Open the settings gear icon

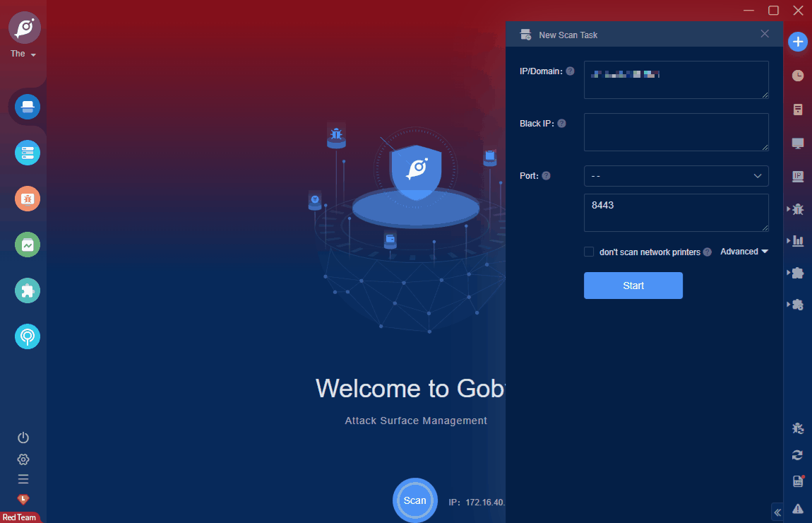[23, 459]
